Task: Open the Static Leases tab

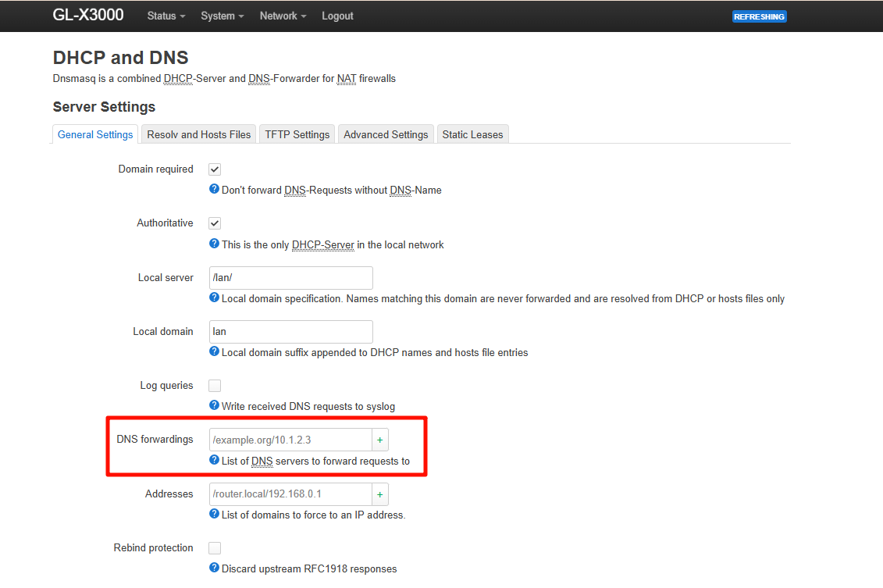Action: click(472, 134)
